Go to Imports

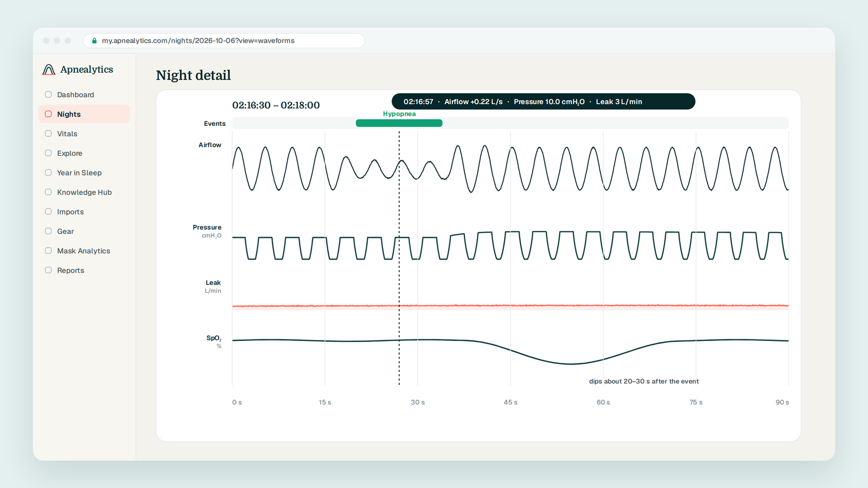pos(84,211)
